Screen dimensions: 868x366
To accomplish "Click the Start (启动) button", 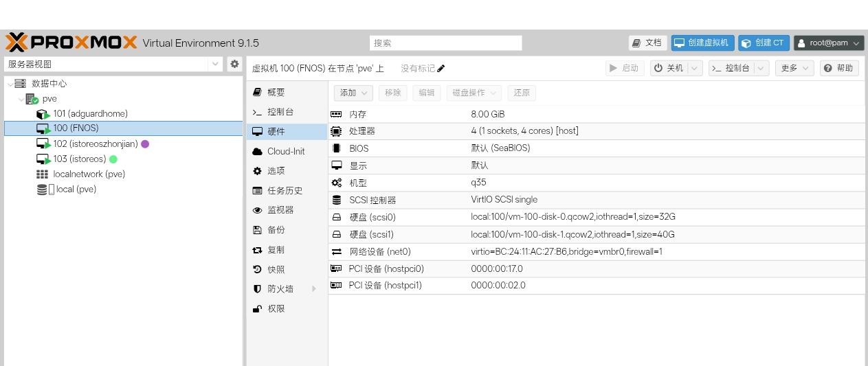I will [x=624, y=68].
